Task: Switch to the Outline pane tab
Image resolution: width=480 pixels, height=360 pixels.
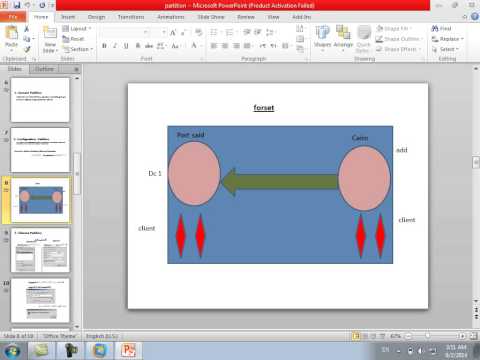Action: [44, 69]
